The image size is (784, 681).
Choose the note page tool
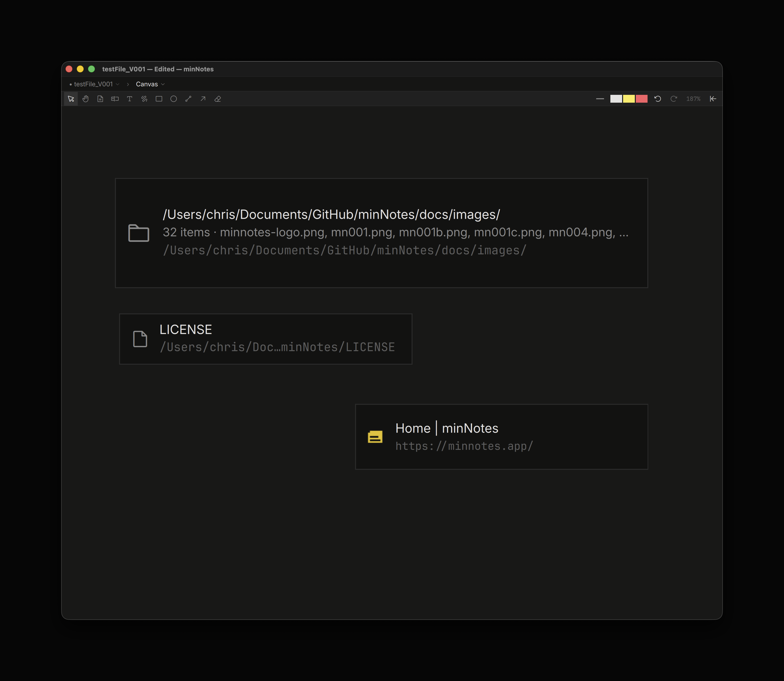point(100,99)
